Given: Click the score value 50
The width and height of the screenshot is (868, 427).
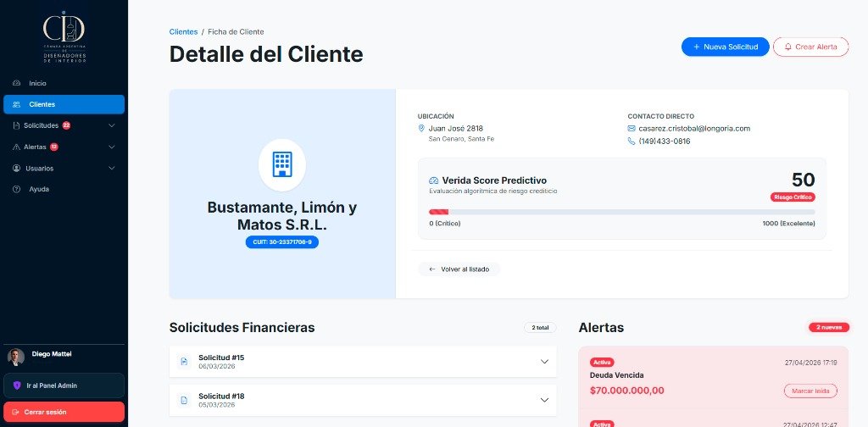Looking at the screenshot, I should (x=804, y=180).
